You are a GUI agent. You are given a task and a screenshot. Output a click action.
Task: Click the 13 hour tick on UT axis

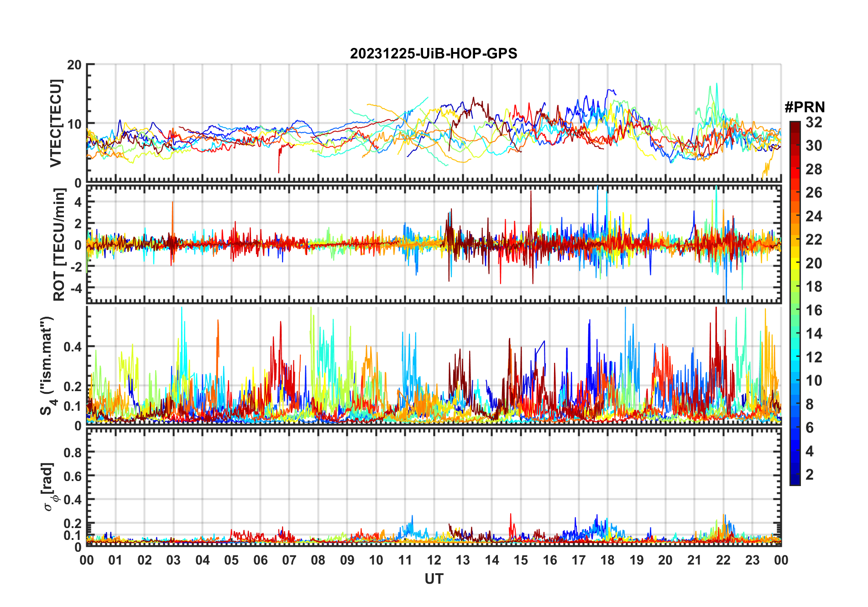(463, 560)
